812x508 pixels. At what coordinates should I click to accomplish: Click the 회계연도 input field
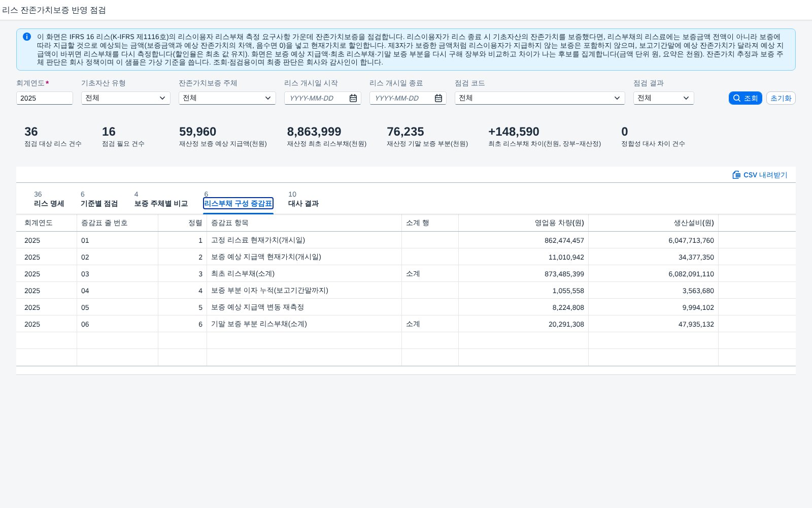click(45, 98)
